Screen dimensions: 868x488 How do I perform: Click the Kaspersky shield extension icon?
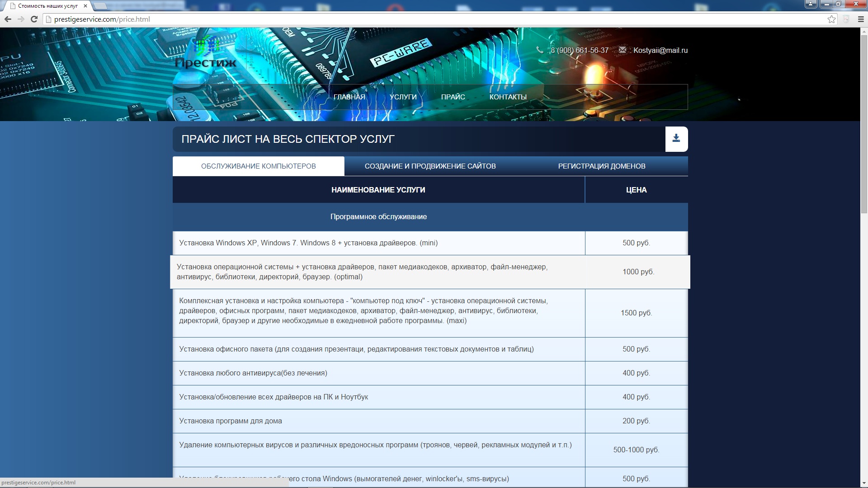click(846, 19)
